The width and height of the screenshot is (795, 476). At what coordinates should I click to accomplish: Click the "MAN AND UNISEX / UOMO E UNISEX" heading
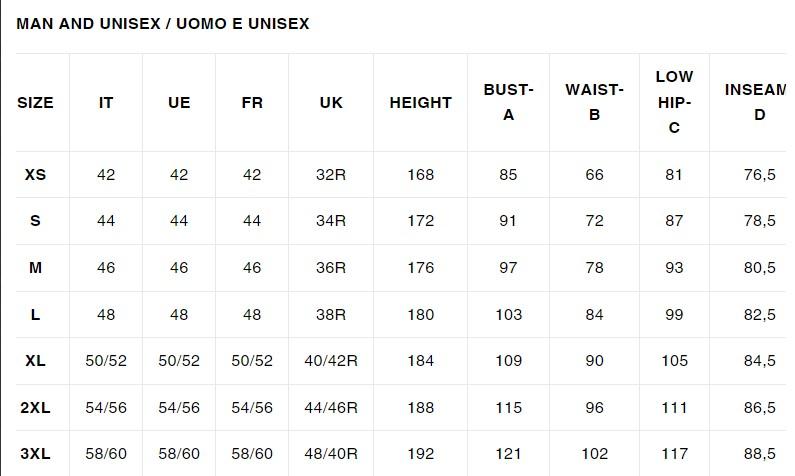click(163, 24)
